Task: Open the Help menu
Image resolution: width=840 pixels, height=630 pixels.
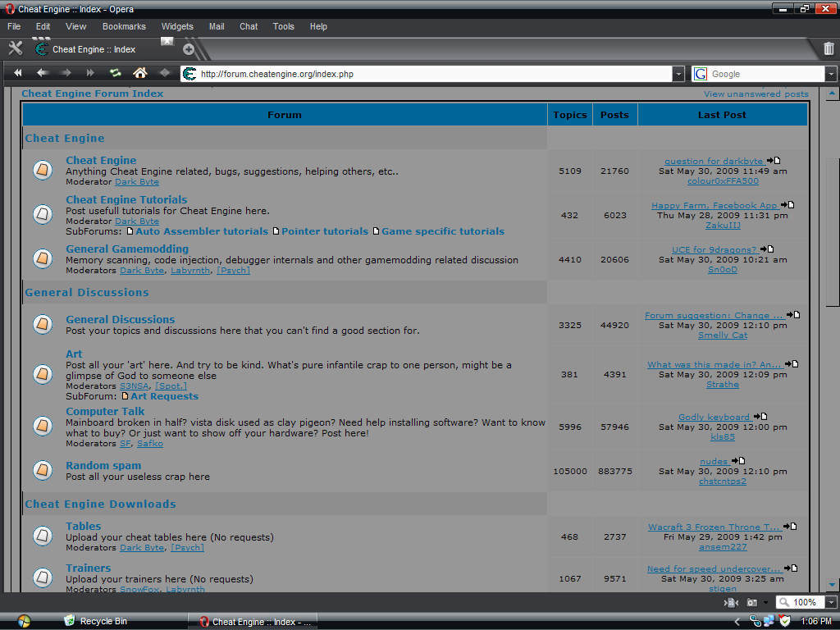Action: click(x=318, y=26)
